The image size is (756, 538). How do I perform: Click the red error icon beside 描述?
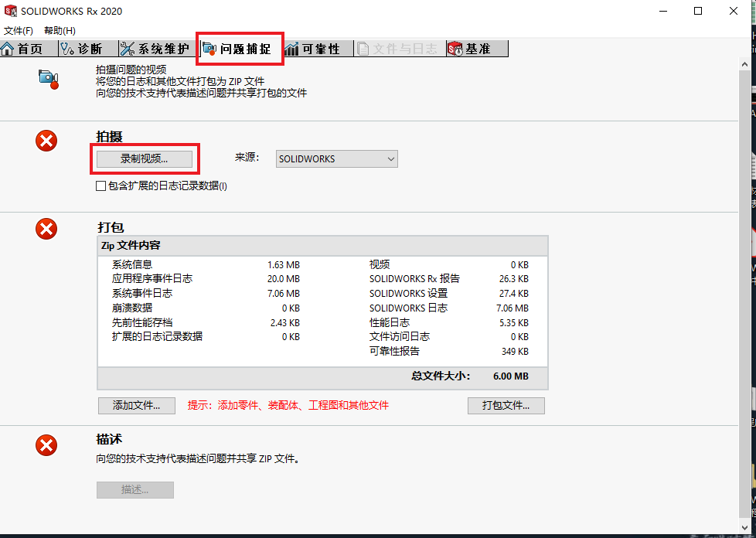pos(47,445)
